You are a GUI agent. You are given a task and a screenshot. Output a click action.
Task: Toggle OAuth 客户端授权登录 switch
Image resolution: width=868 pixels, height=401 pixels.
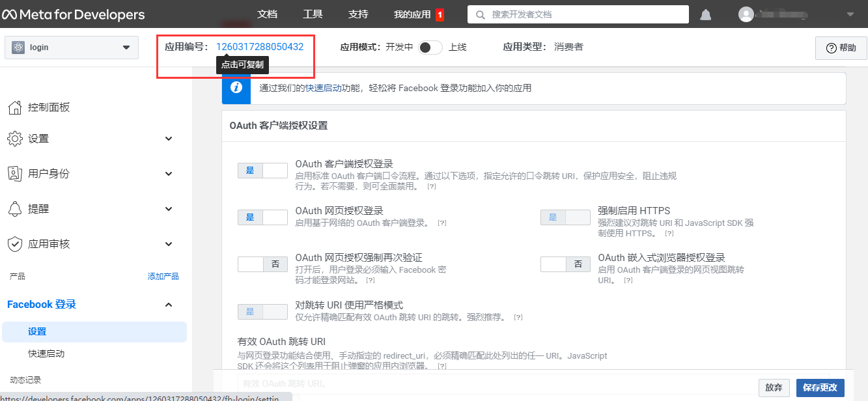tap(262, 171)
